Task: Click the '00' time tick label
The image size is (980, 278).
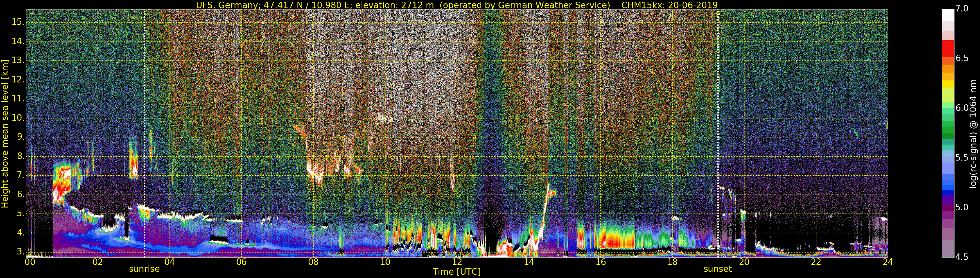Action: tap(30, 262)
